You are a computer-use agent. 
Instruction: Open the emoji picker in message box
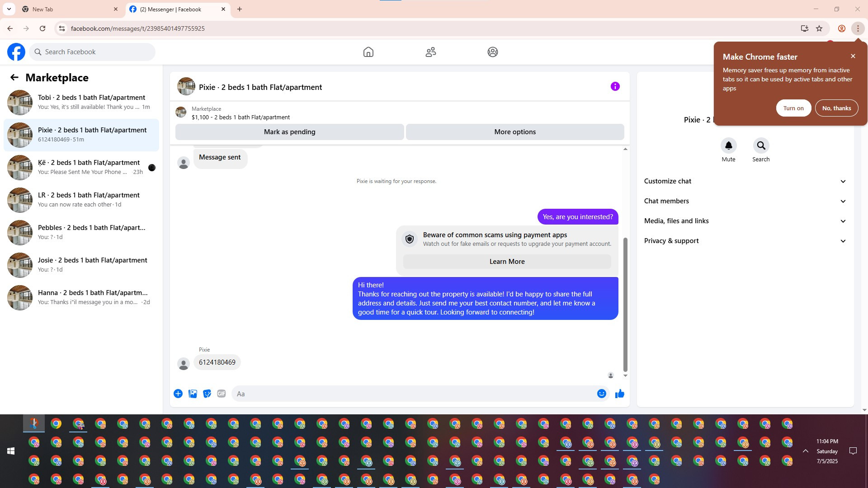point(601,394)
